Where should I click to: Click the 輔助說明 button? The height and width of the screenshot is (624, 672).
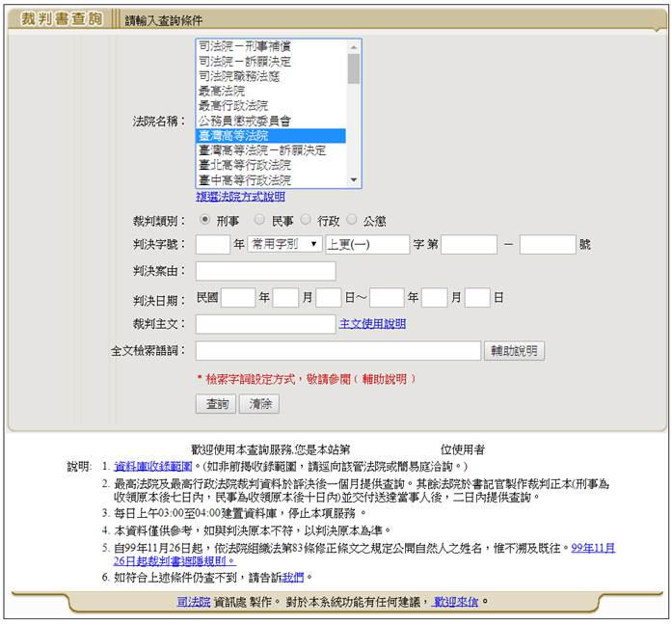pyautogui.click(x=515, y=351)
